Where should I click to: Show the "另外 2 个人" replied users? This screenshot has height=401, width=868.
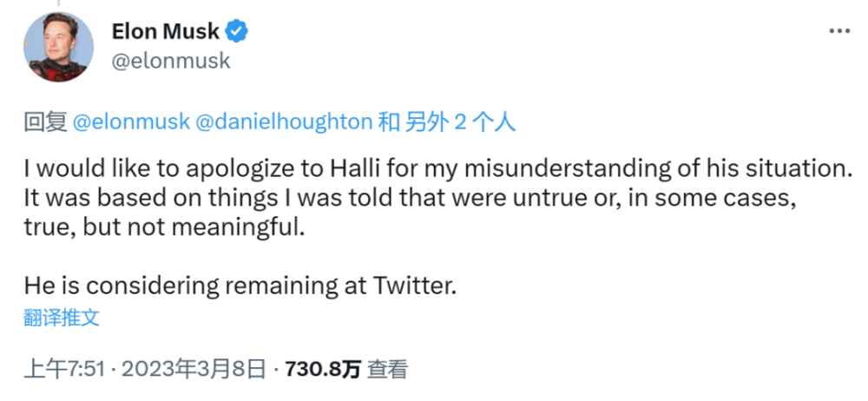click(460, 122)
